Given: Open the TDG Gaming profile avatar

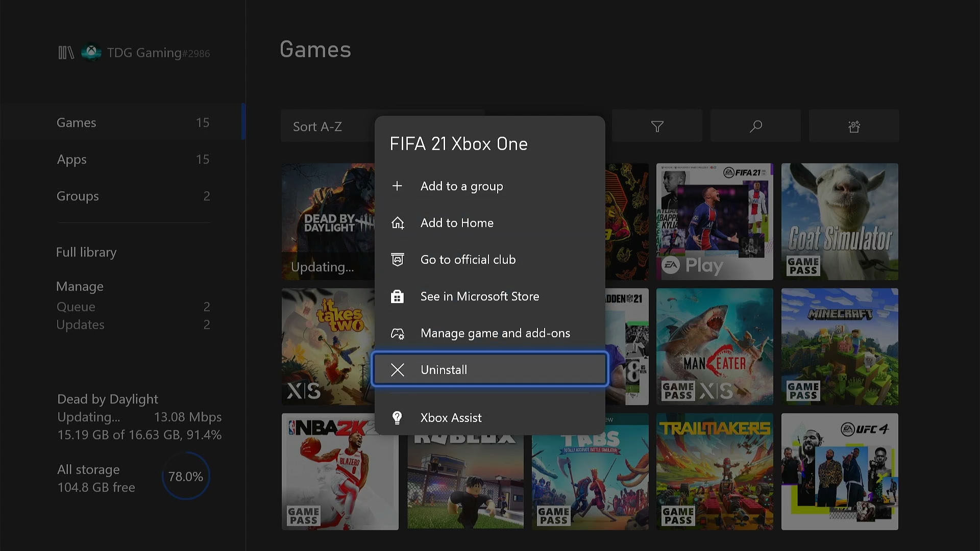Looking at the screenshot, I should tap(91, 52).
